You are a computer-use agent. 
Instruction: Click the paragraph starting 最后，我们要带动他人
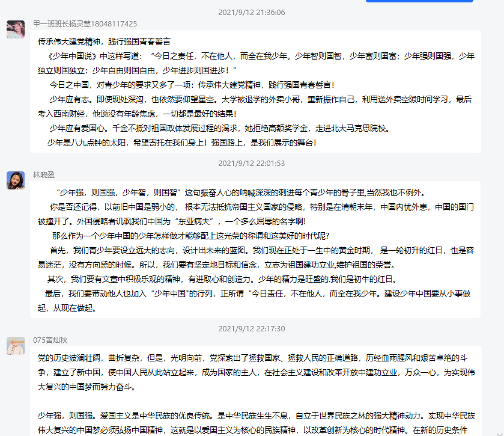252,301
